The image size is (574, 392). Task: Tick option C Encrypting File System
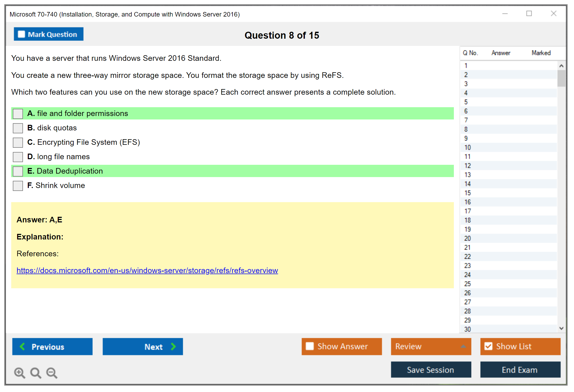(x=18, y=142)
